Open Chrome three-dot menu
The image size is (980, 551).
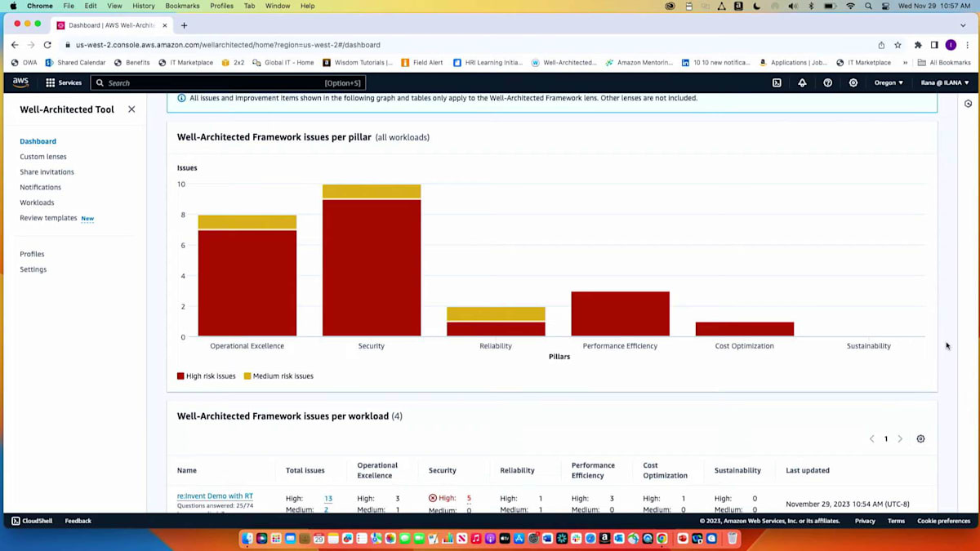pos(967,45)
